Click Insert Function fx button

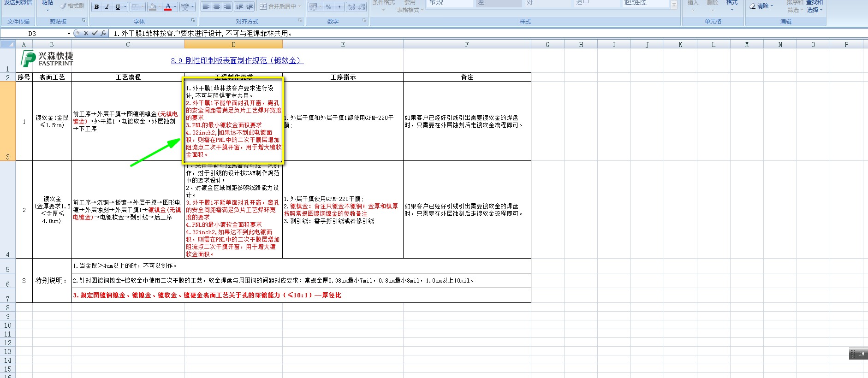(103, 33)
